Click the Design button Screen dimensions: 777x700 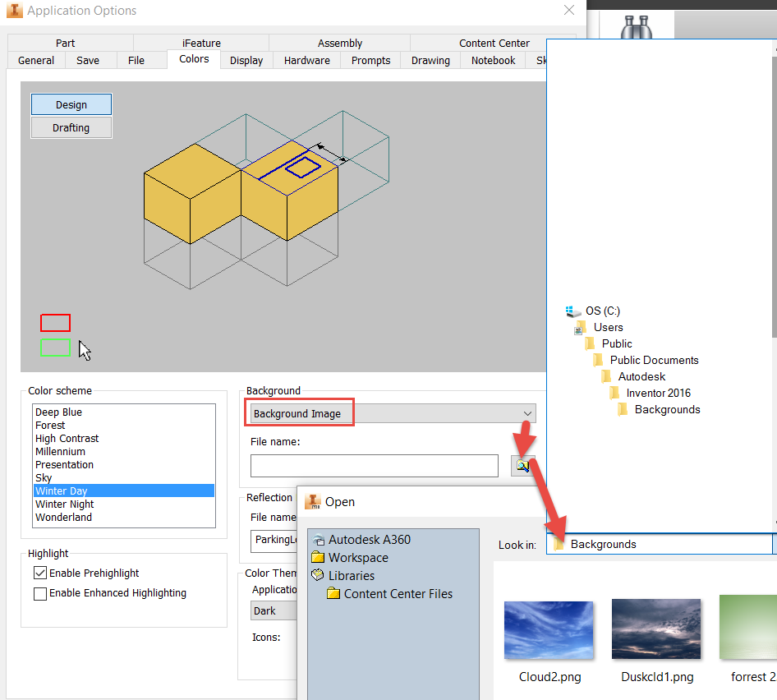click(71, 104)
